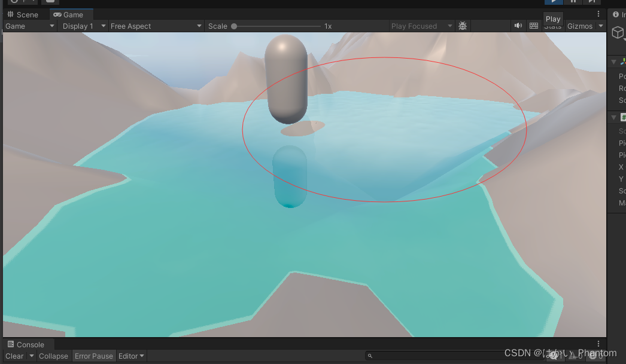Toggle Error Pause in Console
Image resolution: width=626 pixels, height=364 pixels.
[x=94, y=356]
